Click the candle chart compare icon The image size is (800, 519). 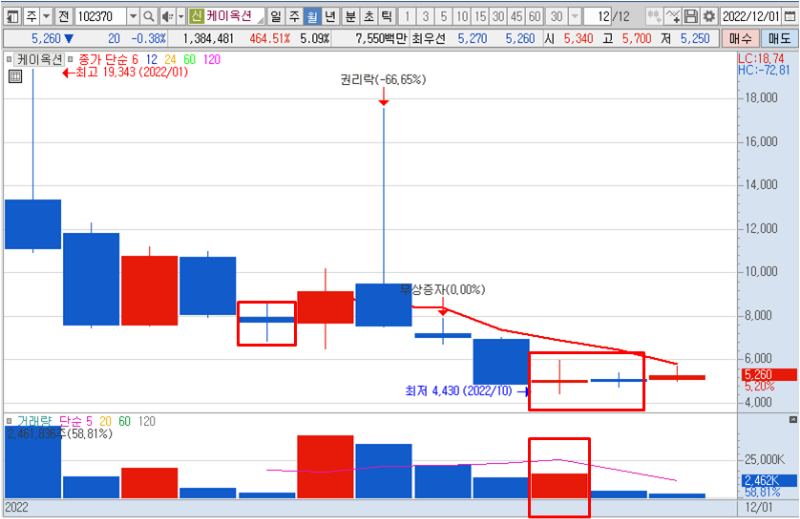point(654,17)
